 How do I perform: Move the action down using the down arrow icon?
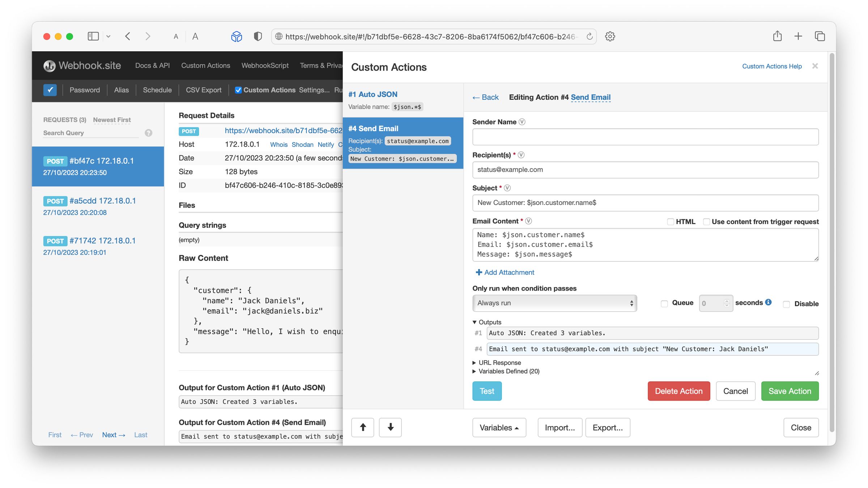[x=390, y=427]
